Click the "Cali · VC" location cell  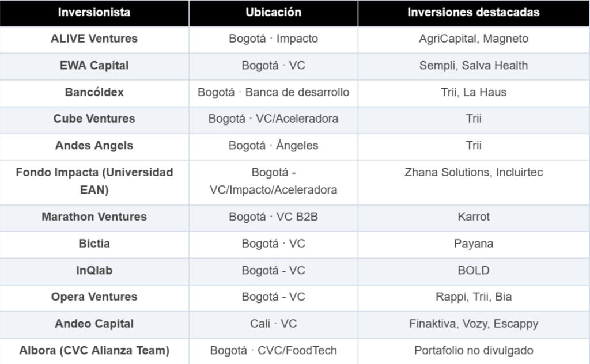tap(273, 324)
